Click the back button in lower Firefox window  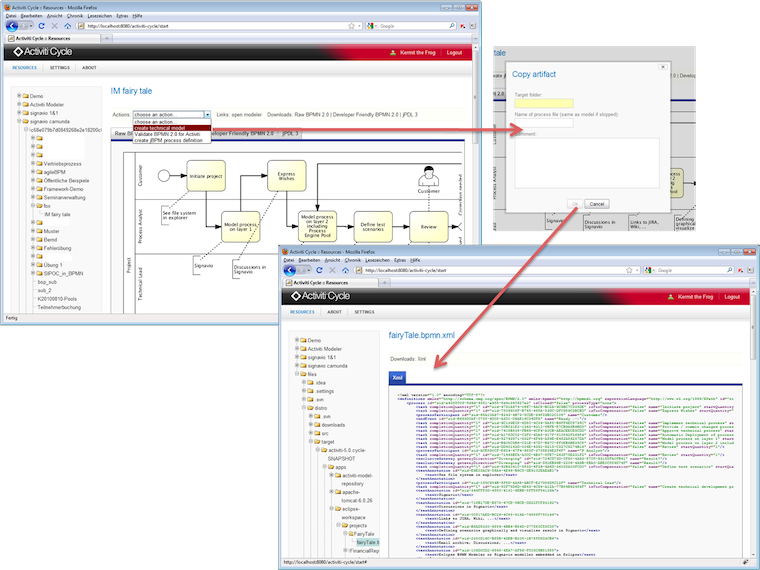289,270
